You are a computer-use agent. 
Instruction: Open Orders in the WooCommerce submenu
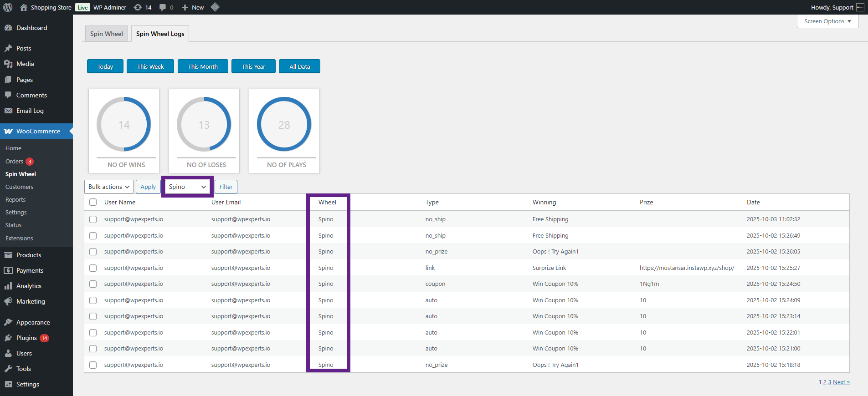point(14,161)
